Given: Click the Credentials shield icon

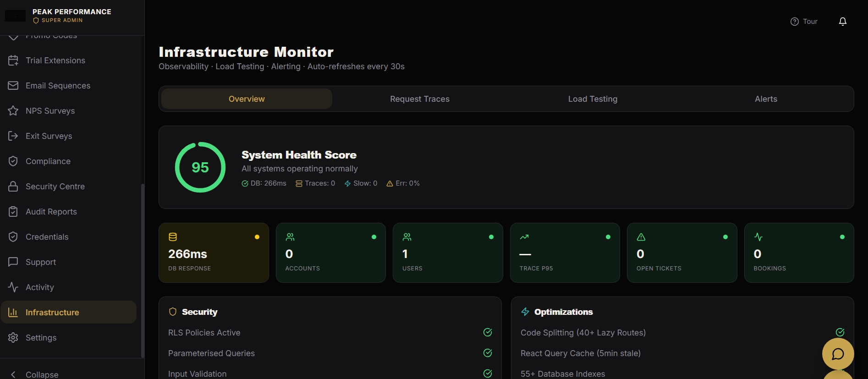Looking at the screenshot, I should click(x=13, y=237).
